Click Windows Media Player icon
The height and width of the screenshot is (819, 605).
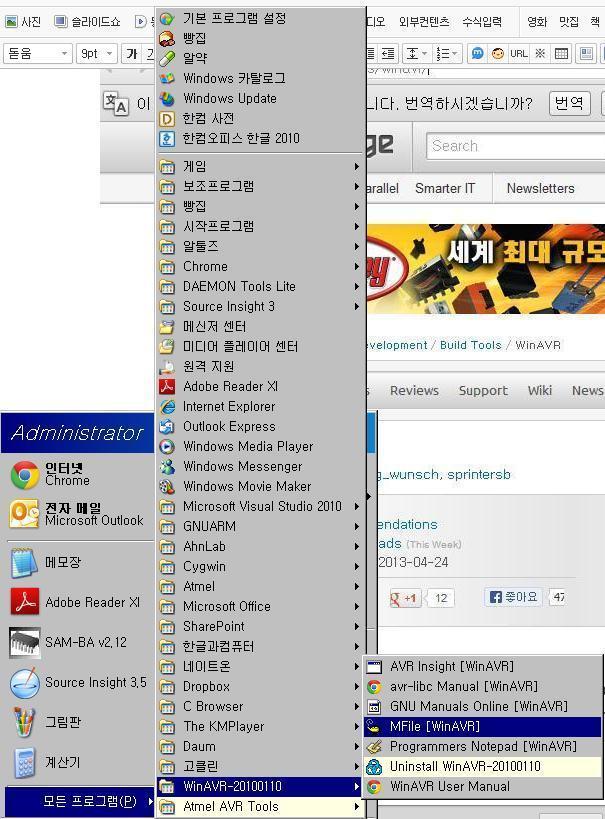click(167, 446)
